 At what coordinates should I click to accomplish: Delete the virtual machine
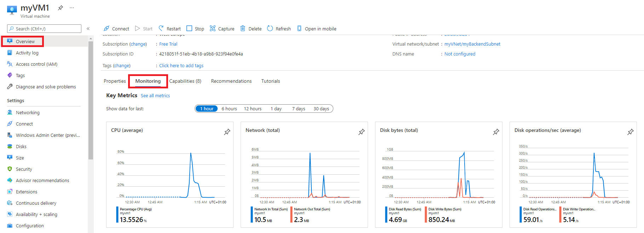pos(251,29)
